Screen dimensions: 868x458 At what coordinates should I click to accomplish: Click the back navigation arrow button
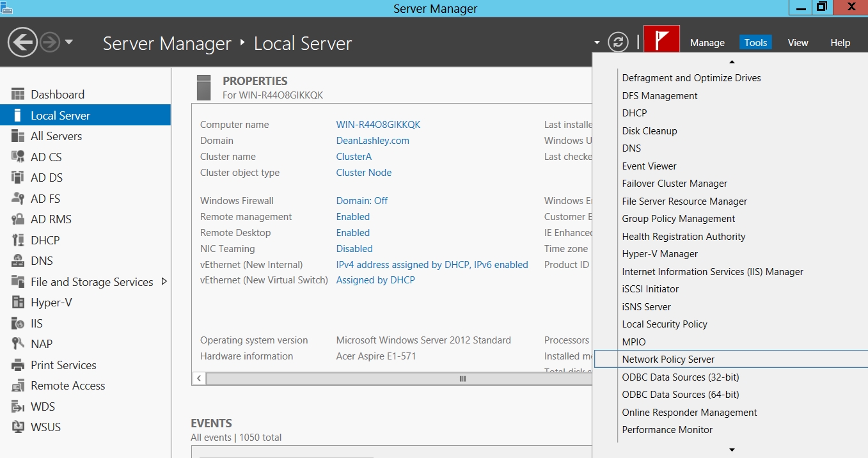pyautogui.click(x=22, y=43)
